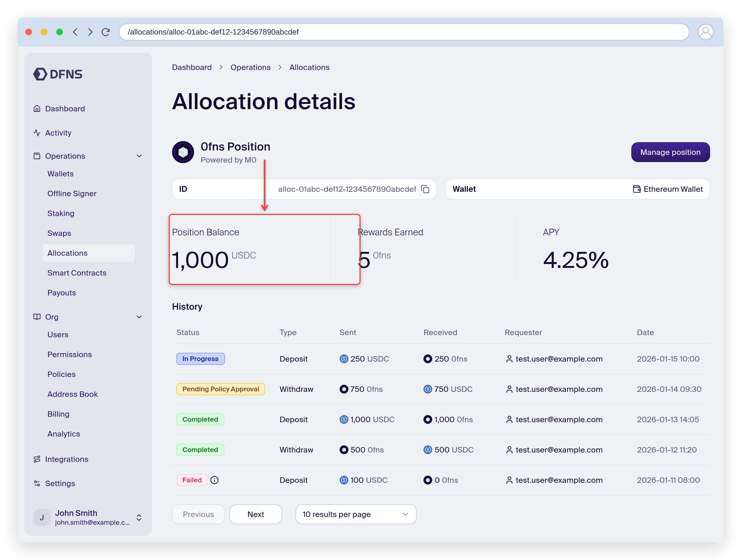Click the USDC icon beside 1,000 USDC

pyautogui.click(x=344, y=419)
